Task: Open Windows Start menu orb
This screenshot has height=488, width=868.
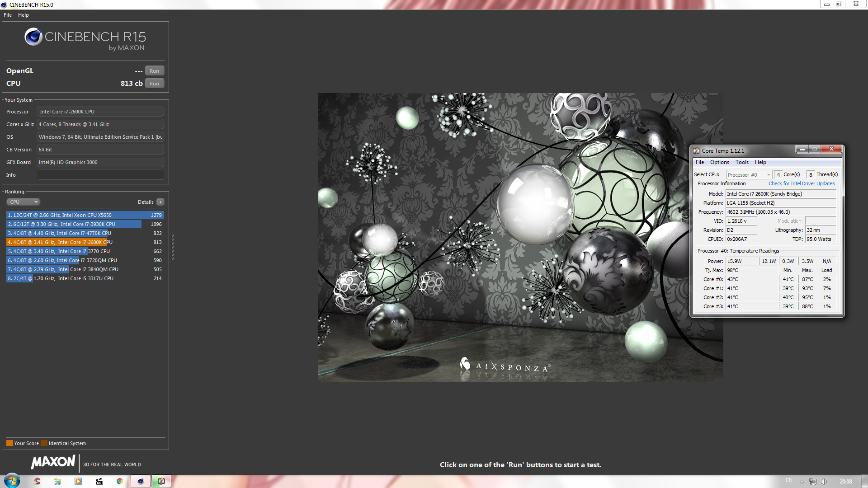Action: [12, 481]
